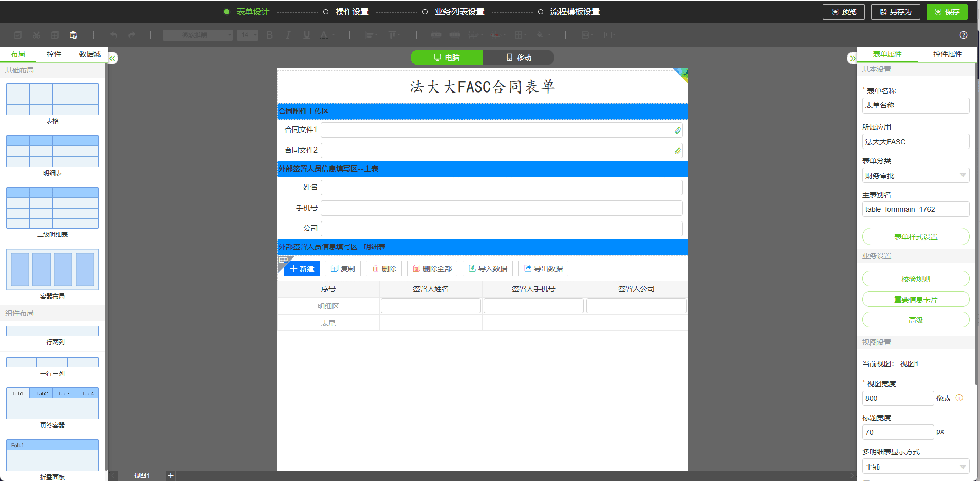980x481 pixels.
Task: Switch to the 表单属性 tab
Action: [x=887, y=54]
